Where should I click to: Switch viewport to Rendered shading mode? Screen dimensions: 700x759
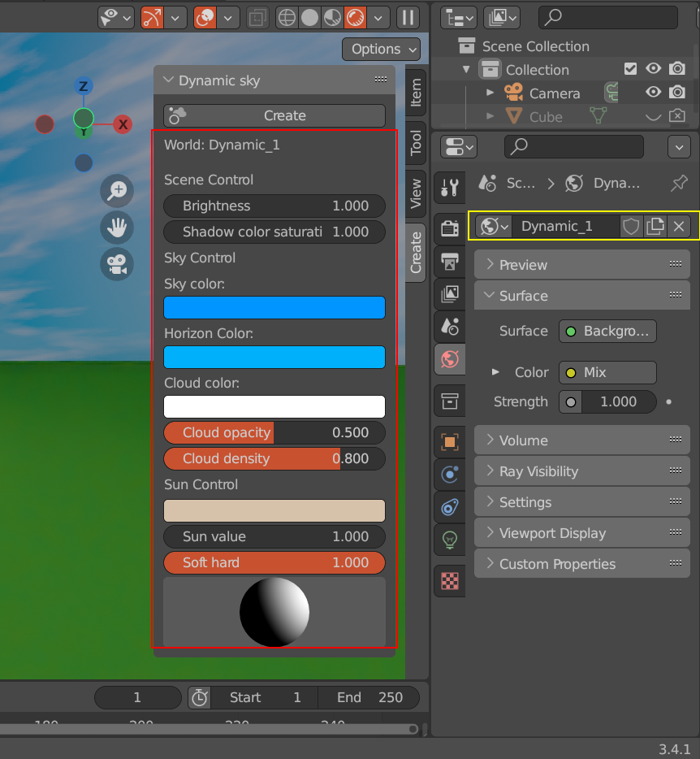coord(355,18)
